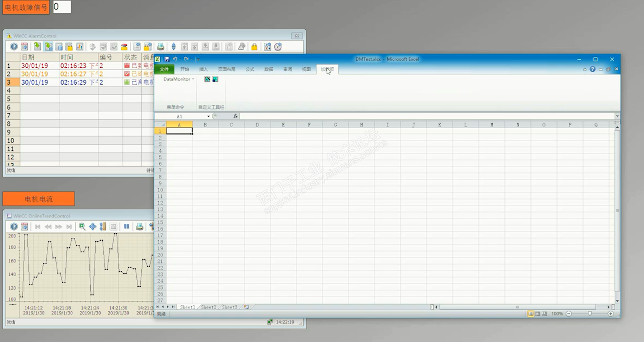
Task: Go to the next message in AlarmControl
Action: [205, 47]
